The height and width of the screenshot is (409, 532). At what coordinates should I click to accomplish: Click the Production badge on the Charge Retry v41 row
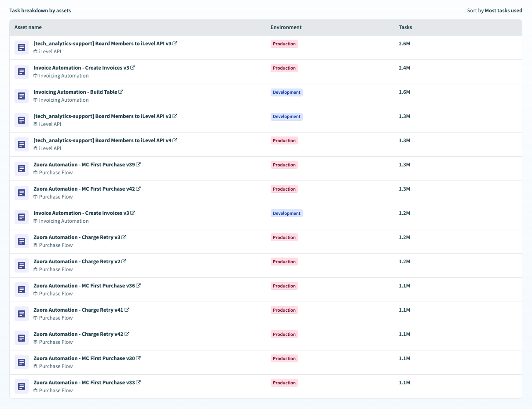284,310
